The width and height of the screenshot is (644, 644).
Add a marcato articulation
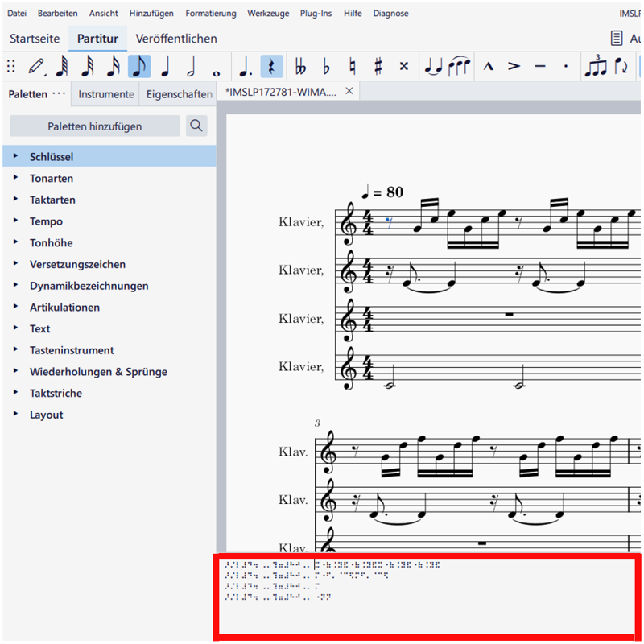tap(488, 66)
